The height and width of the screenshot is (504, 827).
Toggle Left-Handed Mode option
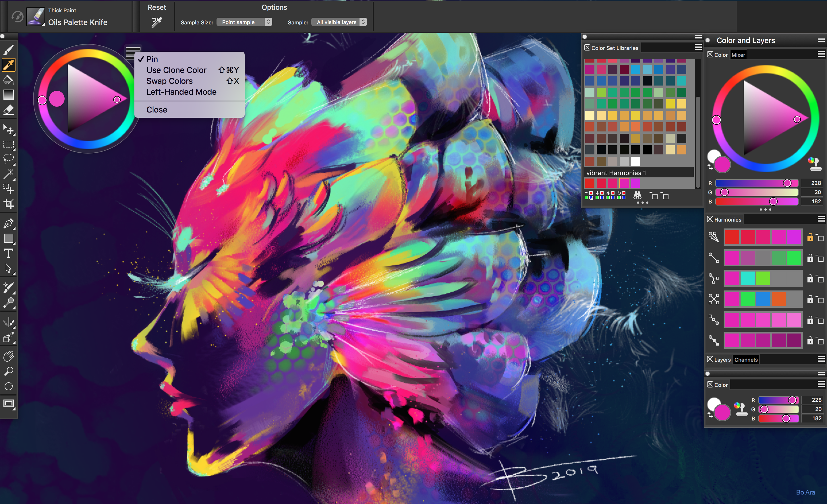coord(180,92)
